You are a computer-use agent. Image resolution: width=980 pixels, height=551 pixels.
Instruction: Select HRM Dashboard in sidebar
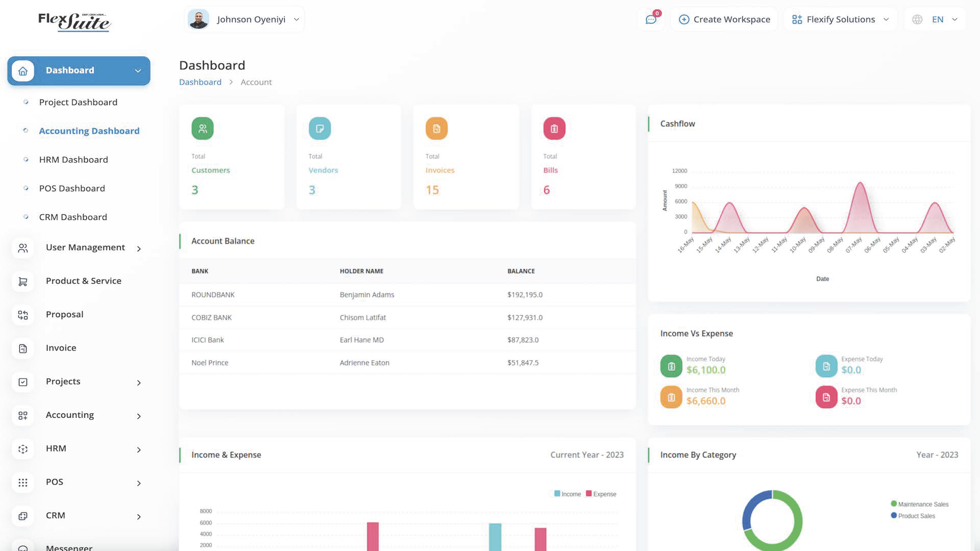point(73,160)
